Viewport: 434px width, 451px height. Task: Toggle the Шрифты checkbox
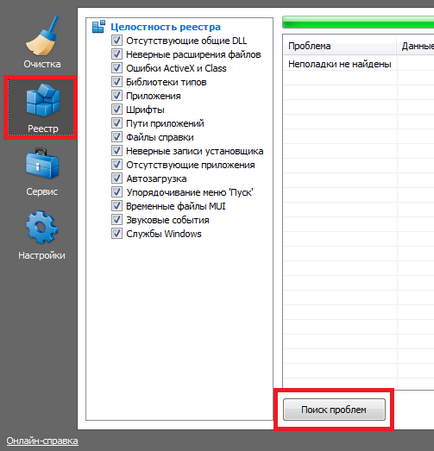(117, 109)
